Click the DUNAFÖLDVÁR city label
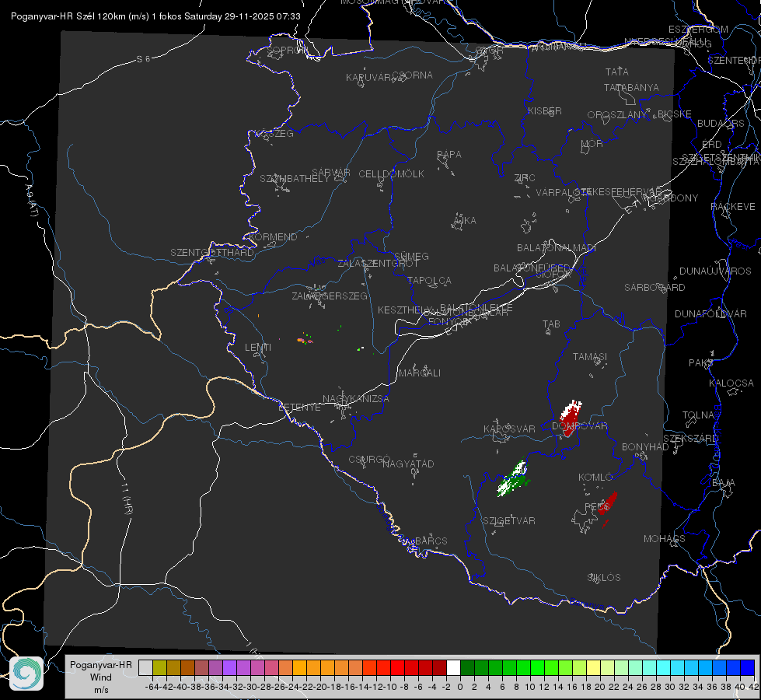This screenshot has width=761, height=700. 710,313
